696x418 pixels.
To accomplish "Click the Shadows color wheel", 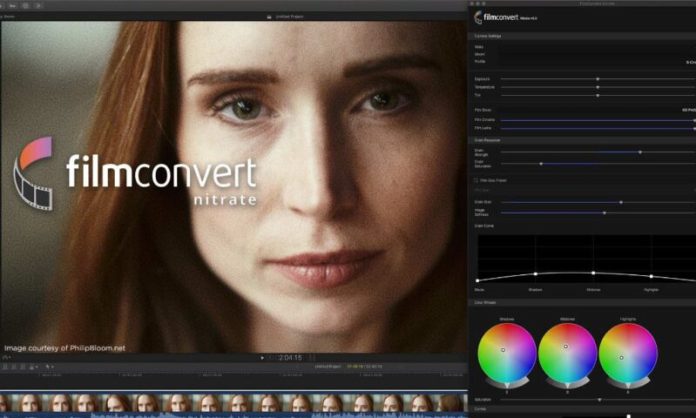I will (x=507, y=352).
